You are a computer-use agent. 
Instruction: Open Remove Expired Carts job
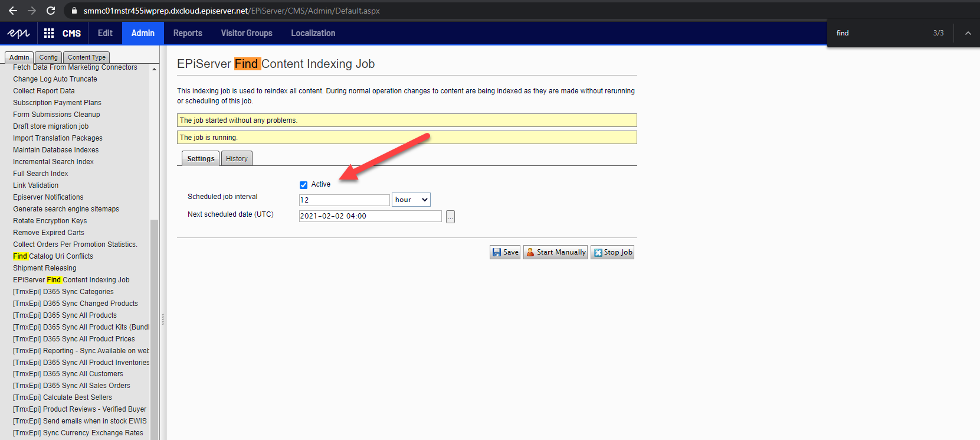[48, 233]
